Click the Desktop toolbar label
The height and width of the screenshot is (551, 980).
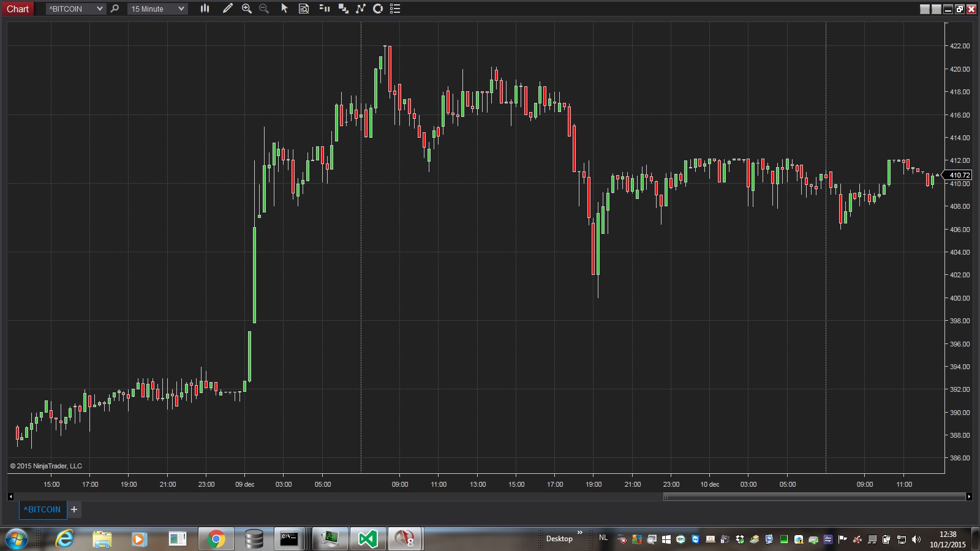(x=559, y=539)
